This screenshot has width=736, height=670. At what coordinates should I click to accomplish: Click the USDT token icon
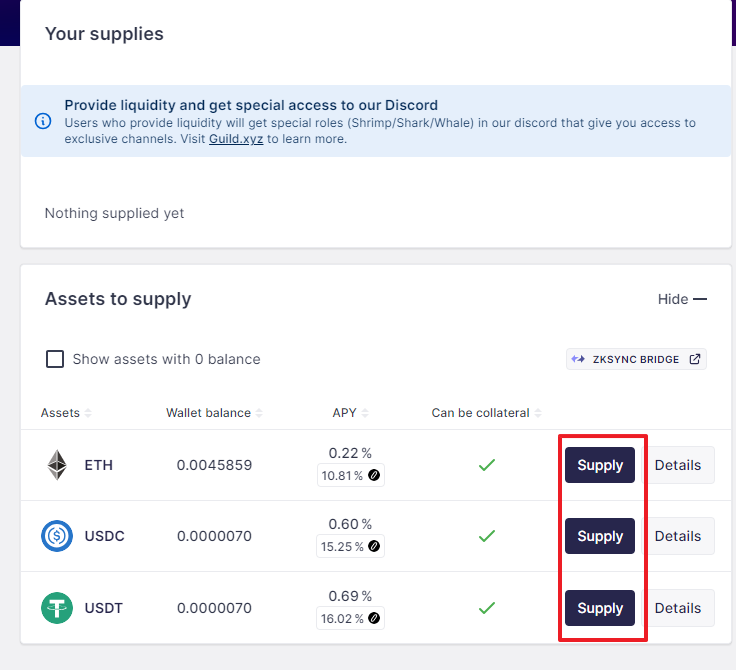click(x=57, y=608)
